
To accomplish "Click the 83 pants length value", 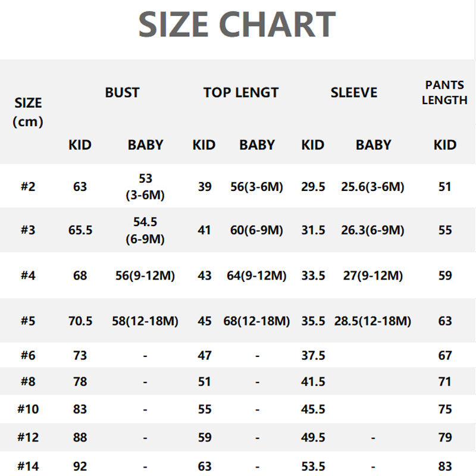I will [445, 466].
